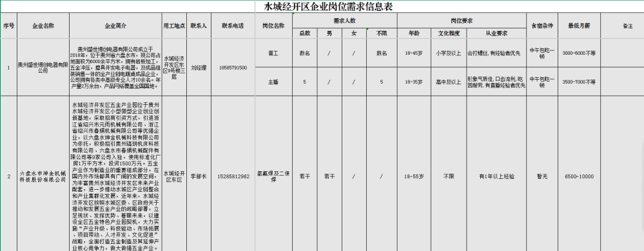This screenshot has width=644, height=251.
Task: Click the 5 in 主播's 不限 column
Action: 382,82
